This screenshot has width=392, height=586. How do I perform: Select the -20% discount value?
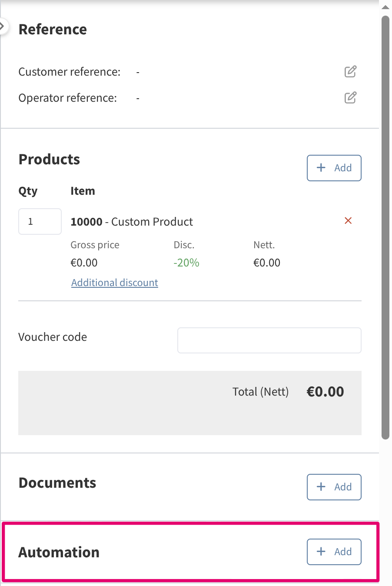pos(186,263)
